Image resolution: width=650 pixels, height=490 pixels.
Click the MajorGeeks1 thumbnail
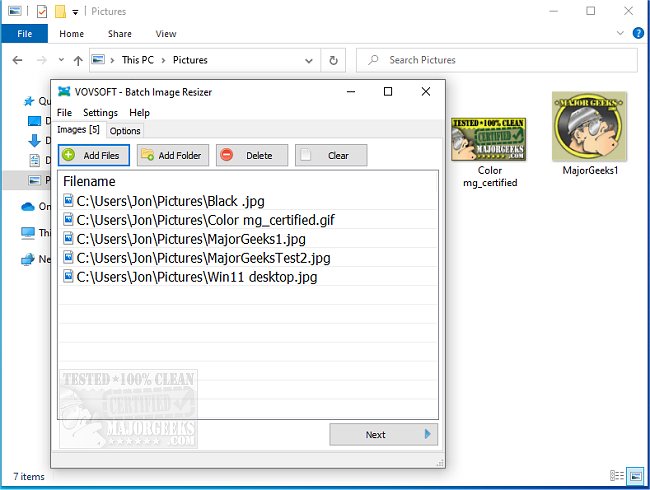click(589, 127)
